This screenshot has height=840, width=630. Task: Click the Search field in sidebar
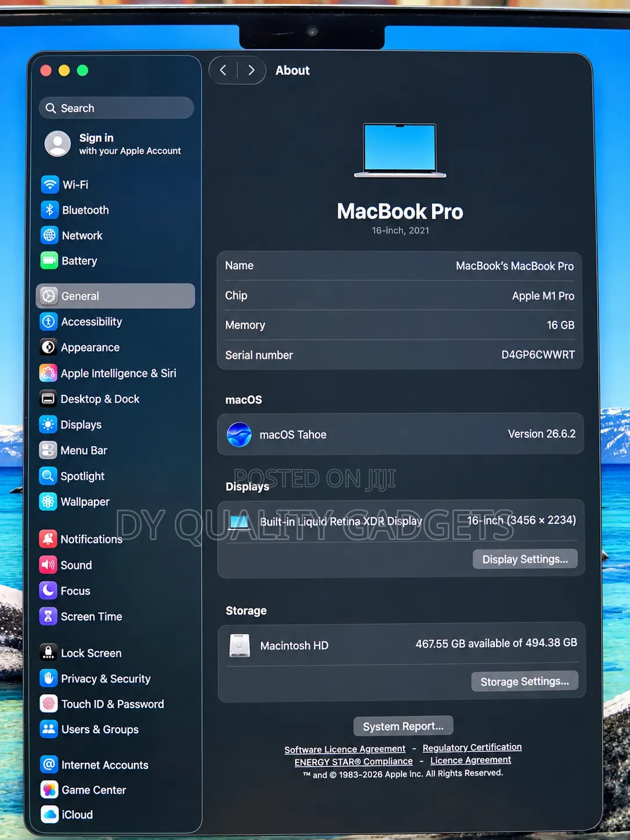tap(117, 108)
